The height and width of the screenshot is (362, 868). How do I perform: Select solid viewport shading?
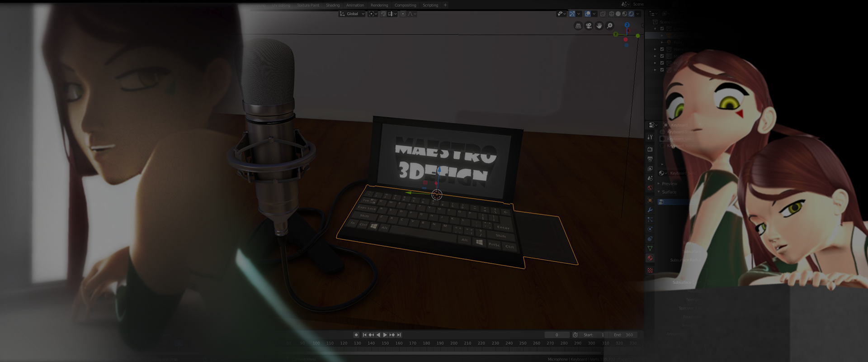point(618,14)
